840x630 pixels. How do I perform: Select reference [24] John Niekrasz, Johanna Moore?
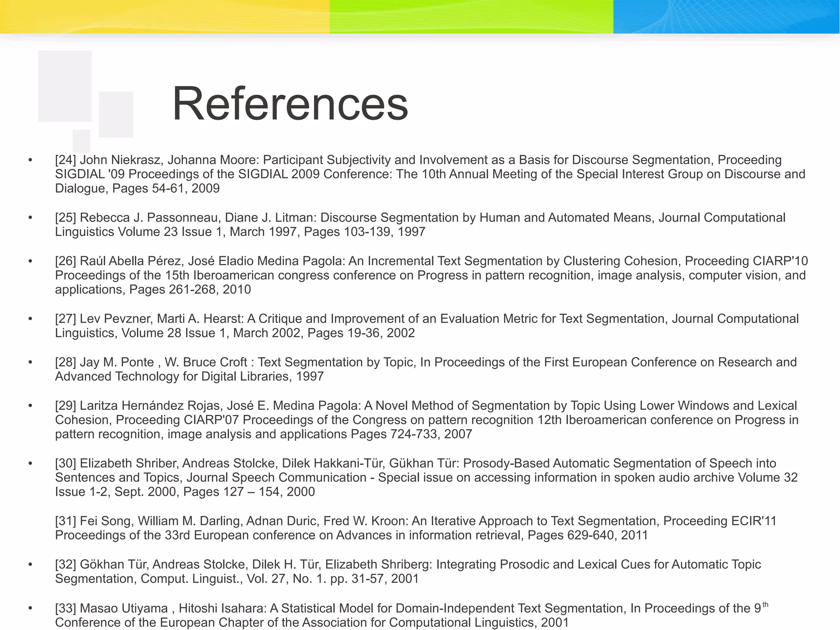pyautogui.click(x=430, y=174)
